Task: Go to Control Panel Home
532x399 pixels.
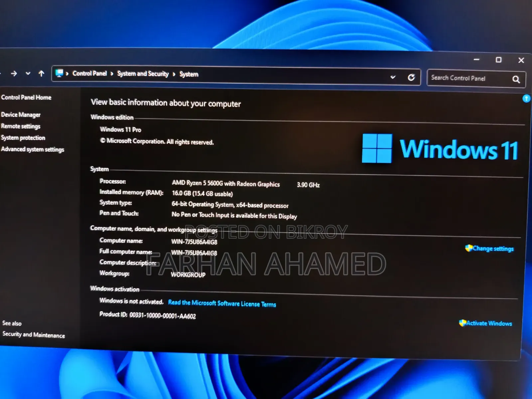Action: click(x=26, y=97)
